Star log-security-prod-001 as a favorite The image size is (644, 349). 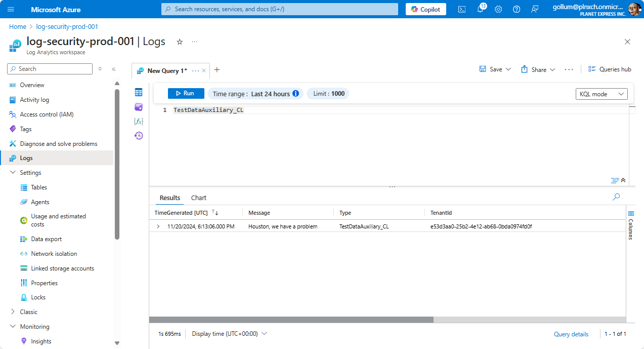(x=180, y=43)
